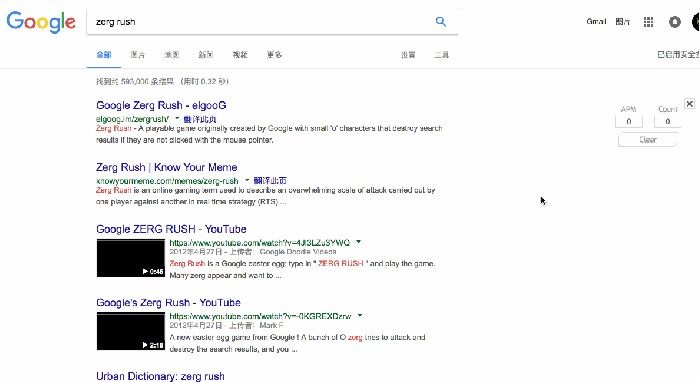Click the knowyourmeme.com/memes/zerg-rush green URL
Image resolution: width=700 pixels, height=382 pixels.
[x=167, y=181]
